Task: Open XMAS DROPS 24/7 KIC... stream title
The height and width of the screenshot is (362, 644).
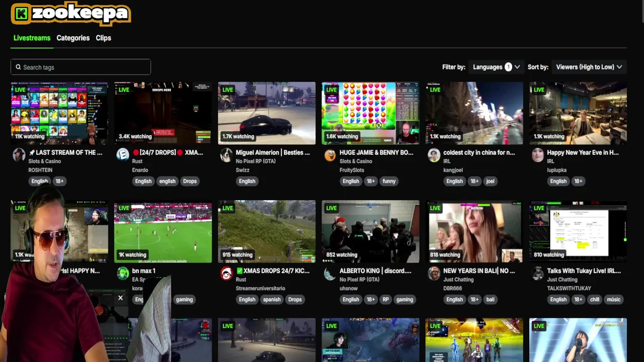Action: pyautogui.click(x=273, y=270)
